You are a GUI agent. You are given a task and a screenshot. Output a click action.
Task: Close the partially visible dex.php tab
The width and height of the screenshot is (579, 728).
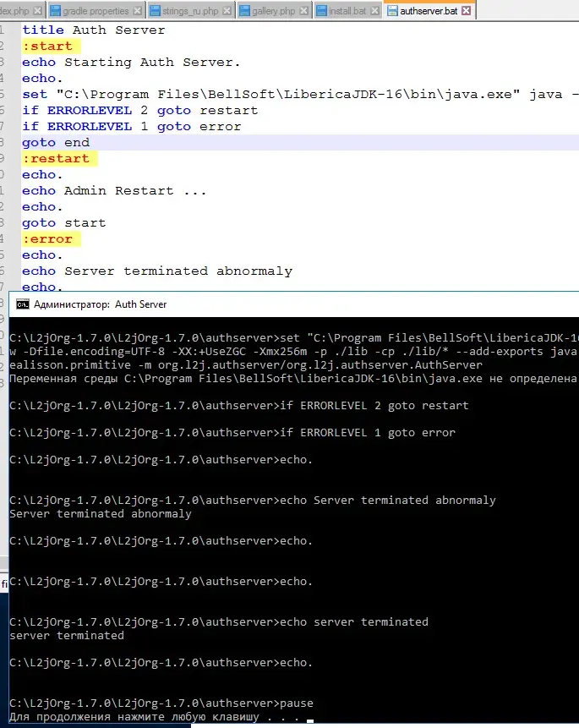tap(38, 11)
